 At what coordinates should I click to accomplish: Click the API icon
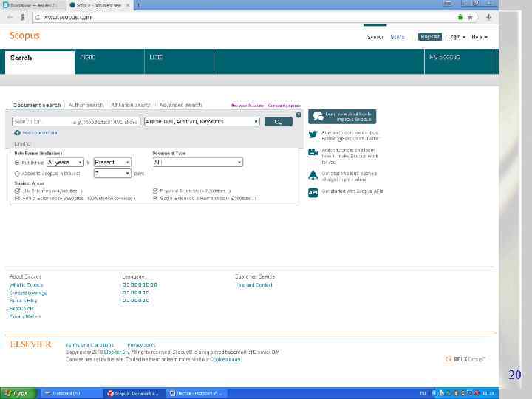(x=313, y=192)
